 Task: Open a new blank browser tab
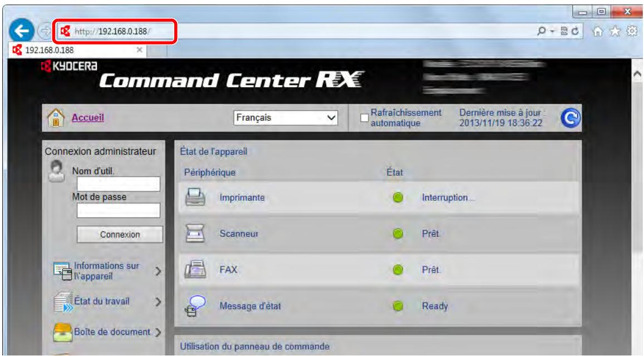[x=158, y=51]
